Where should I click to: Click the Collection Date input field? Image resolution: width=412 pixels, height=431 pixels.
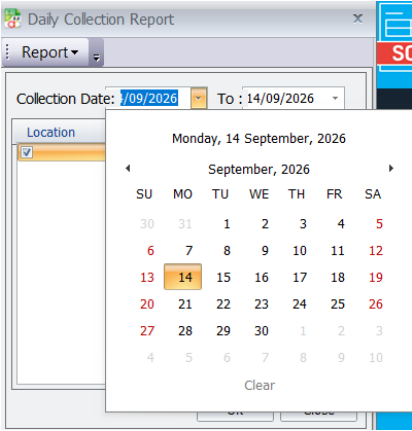coord(149,98)
